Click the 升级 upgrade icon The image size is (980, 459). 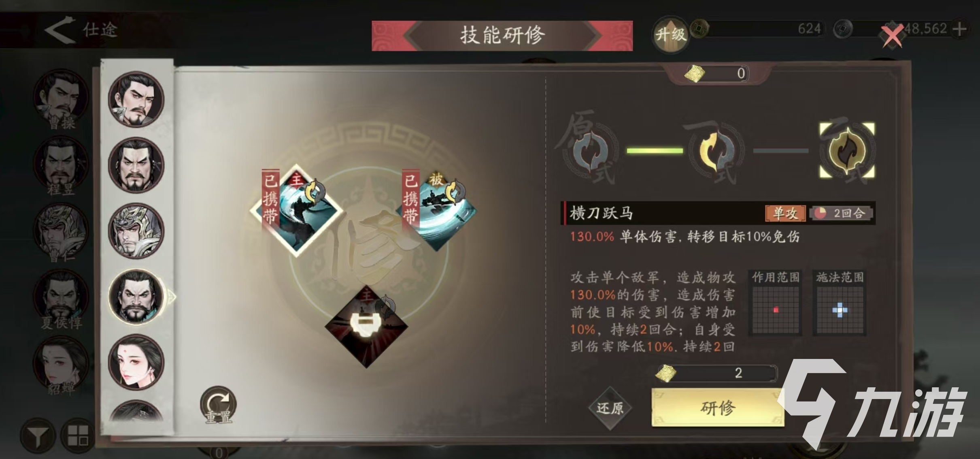click(671, 35)
